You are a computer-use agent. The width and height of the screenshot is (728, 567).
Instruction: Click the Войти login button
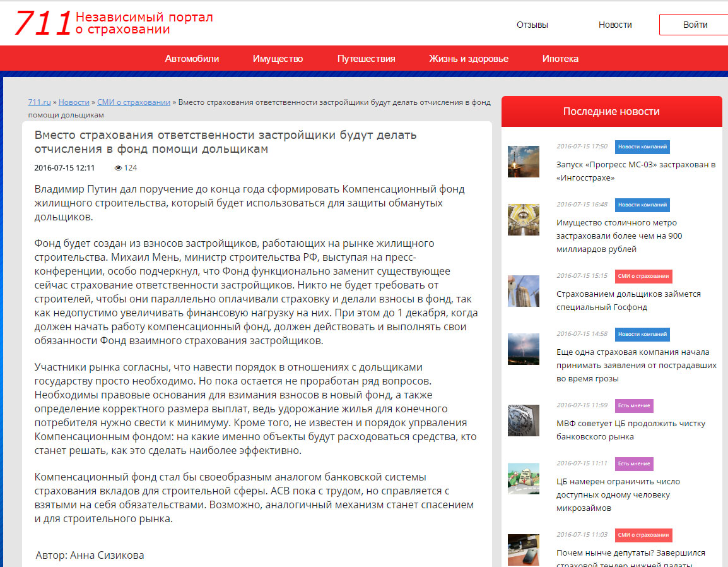pyautogui.click(x=694, y=25)
